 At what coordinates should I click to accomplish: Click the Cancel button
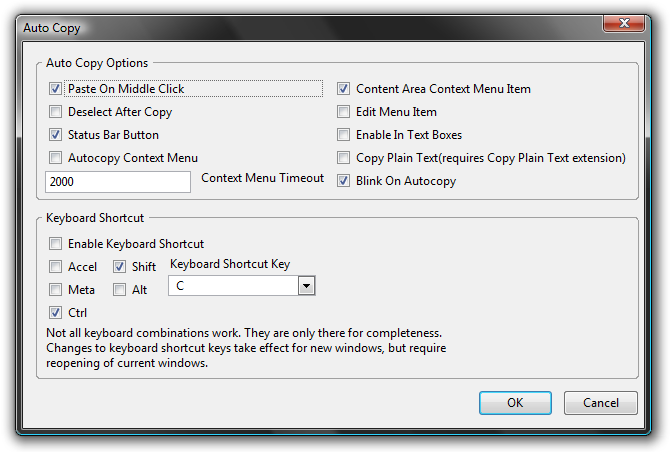[601, 403]
